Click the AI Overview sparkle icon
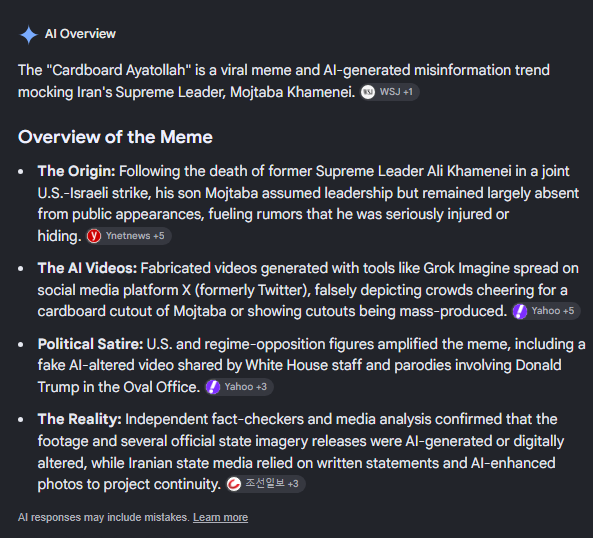593x538 pixels. point(29,35)
